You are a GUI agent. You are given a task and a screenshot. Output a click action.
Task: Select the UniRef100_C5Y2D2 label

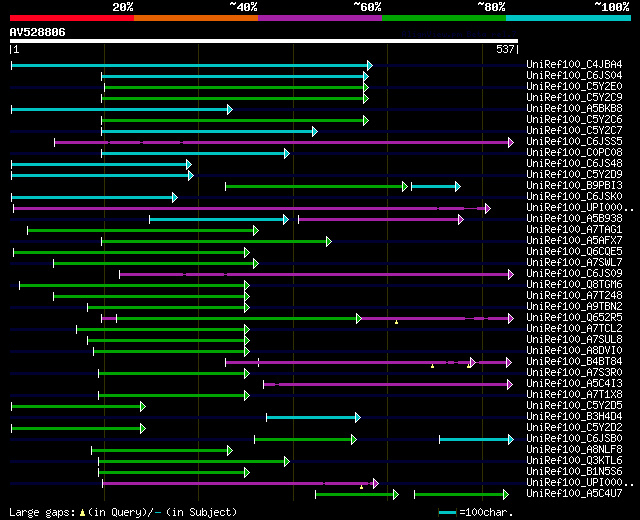(x=574, y=428)
